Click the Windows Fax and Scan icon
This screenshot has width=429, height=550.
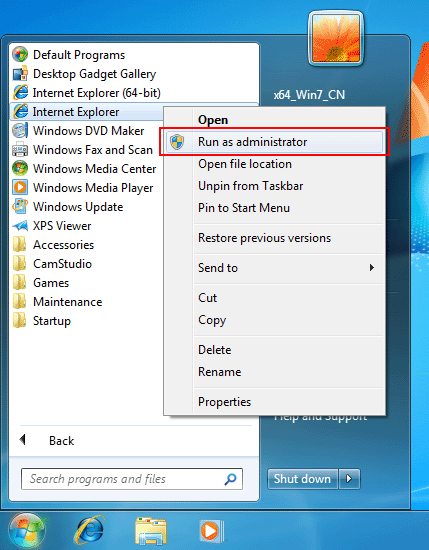click(x=20, y=150)
